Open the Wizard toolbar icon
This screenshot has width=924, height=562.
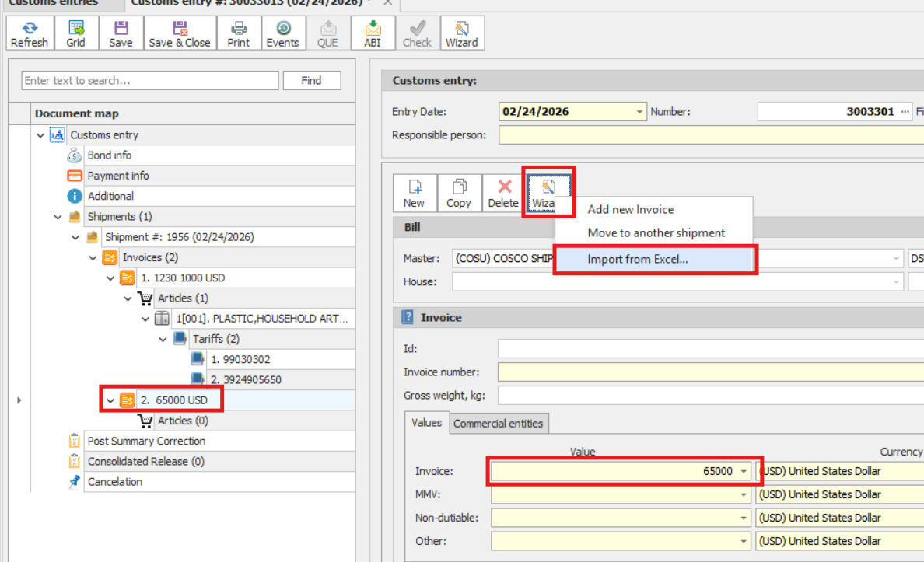pyautogui.click(x=462, y=33)
